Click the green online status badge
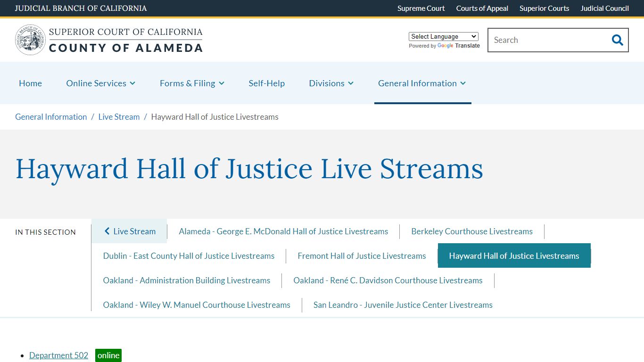 pos(108,355)
